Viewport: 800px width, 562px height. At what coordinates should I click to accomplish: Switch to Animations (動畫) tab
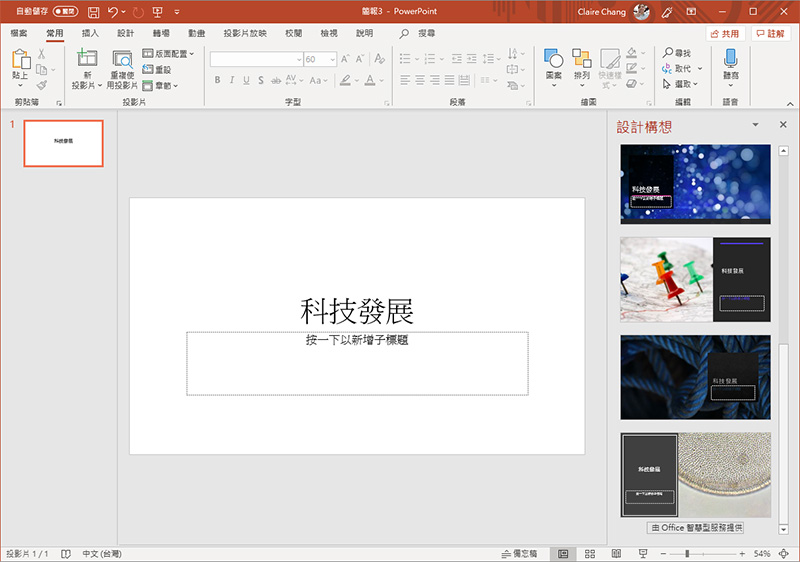click(196, 34)
